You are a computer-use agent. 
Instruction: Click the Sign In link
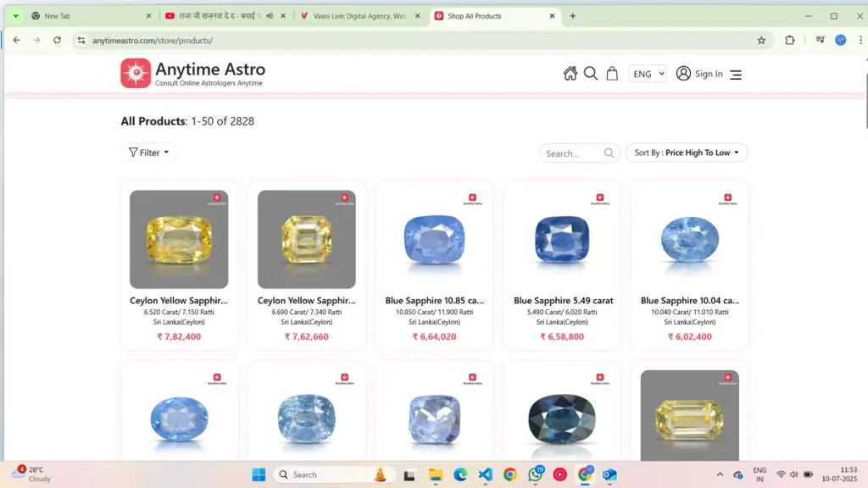tap(709, 74)
